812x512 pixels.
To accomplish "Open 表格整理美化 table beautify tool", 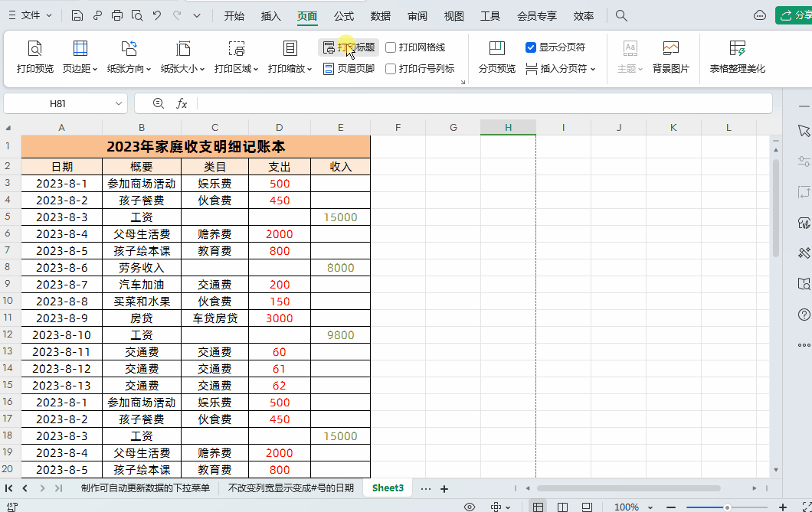I will [x=738, y=57].
